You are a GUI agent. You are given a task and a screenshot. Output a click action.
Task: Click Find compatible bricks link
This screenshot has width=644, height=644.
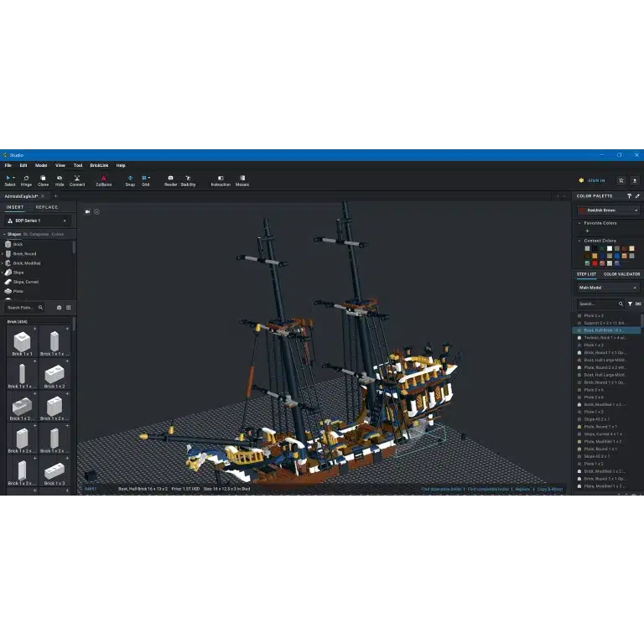(488, 490)
